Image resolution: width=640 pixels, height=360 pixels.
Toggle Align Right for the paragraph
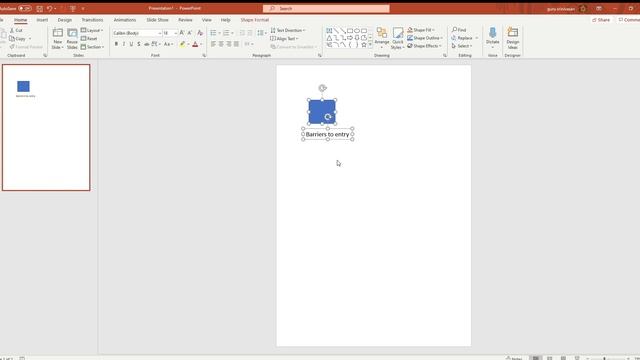click(x=229, y=44)
